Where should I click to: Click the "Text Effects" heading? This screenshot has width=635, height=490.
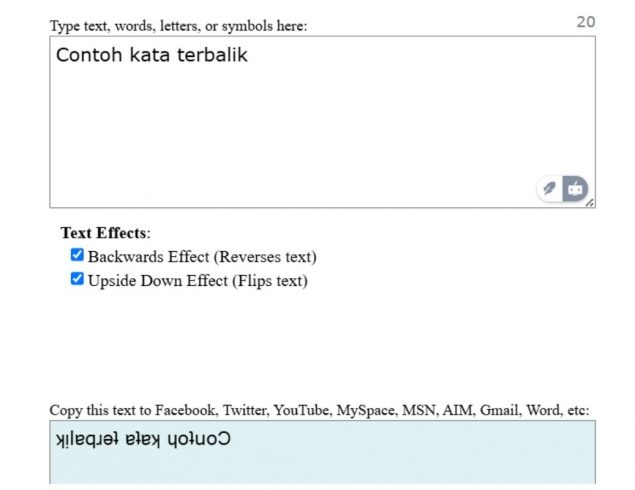click(104, 233)
